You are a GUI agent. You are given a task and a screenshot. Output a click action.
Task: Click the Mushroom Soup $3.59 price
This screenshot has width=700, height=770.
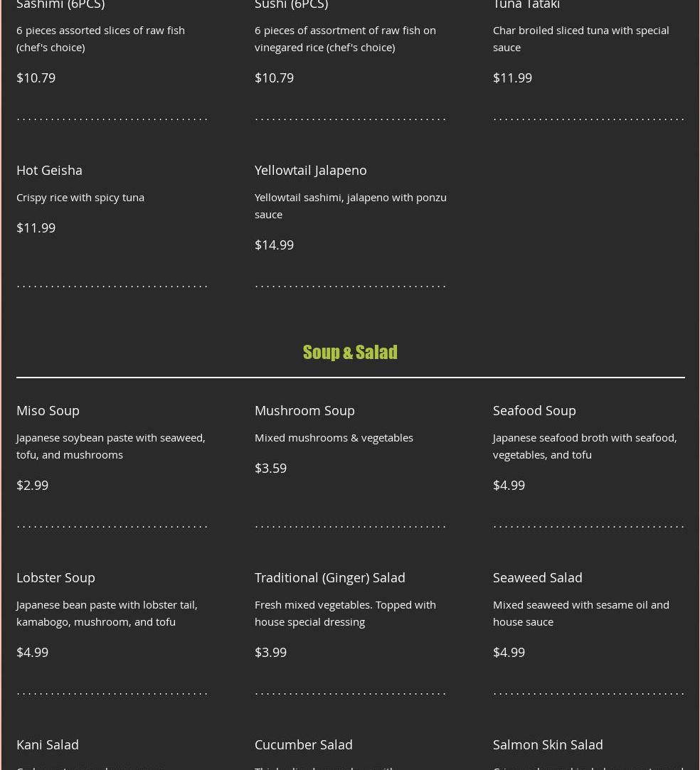[270, 468]
